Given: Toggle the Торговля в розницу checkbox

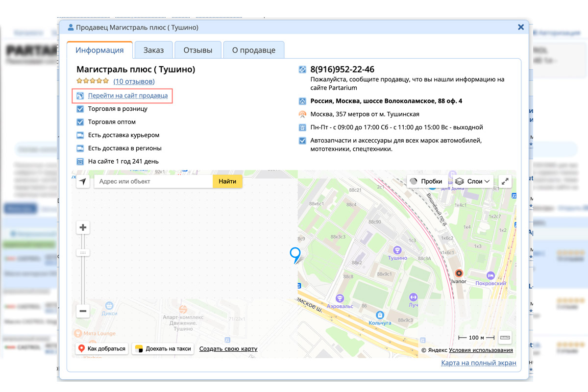Looking at the screenshot, I should pos(80,109).
